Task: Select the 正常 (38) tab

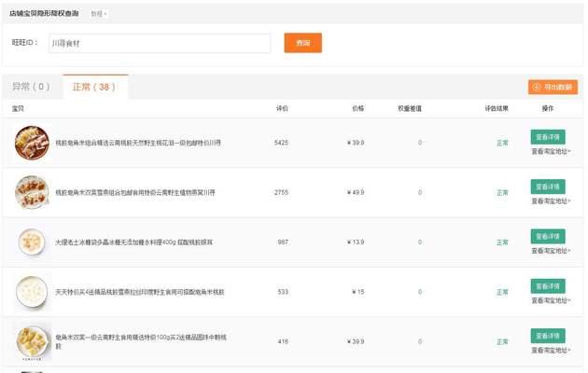Action: point(94,87)
